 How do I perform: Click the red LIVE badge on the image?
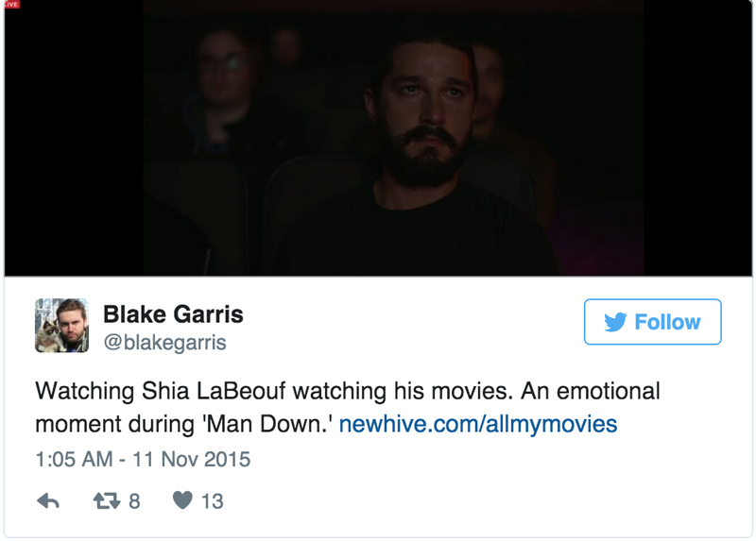pos(12,4)
